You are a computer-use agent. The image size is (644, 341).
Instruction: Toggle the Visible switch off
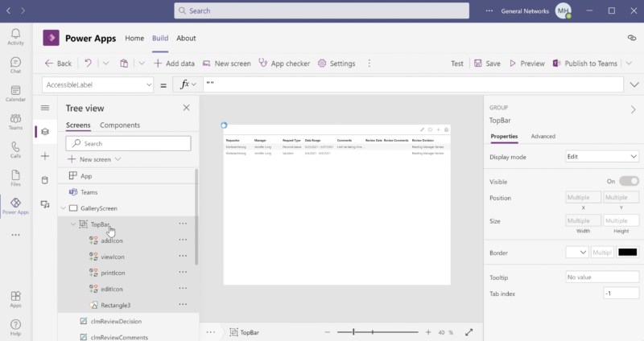[629, 181]
